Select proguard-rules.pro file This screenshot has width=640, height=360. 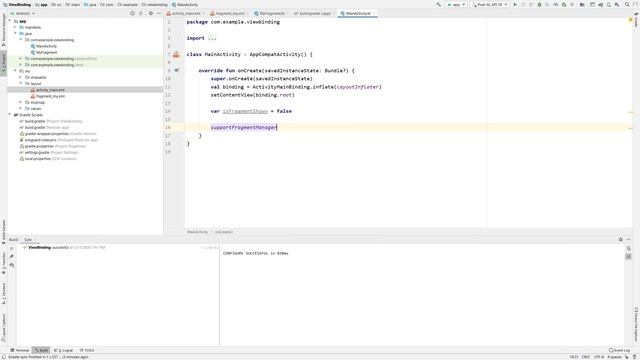coord(59,140)
